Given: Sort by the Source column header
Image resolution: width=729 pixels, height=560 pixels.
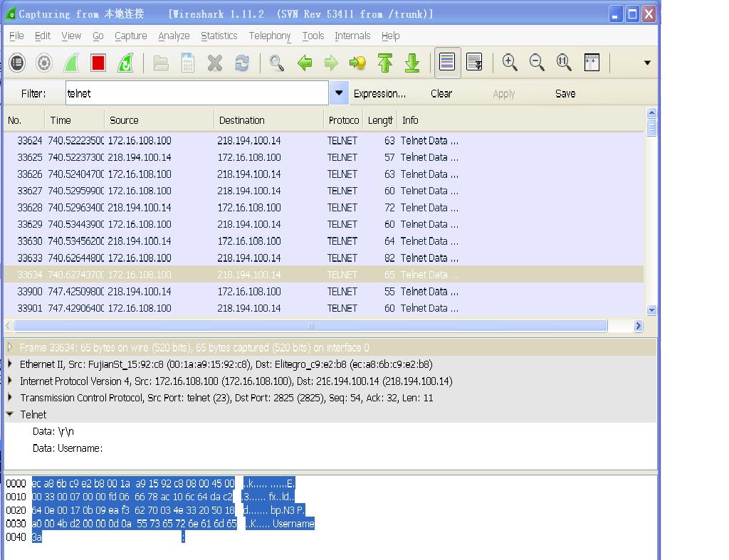Looking at the screenshot, I should (x=159, y=120).
